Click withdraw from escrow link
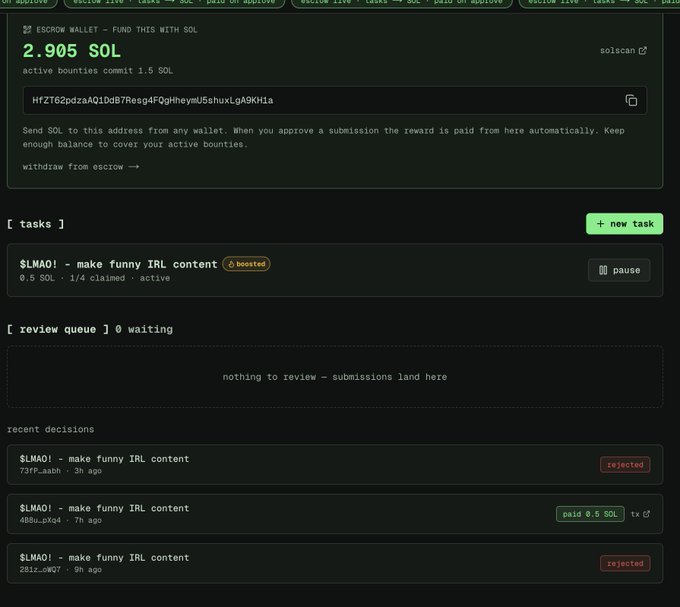Screen dimensions: 680x607 coord(81,166)
